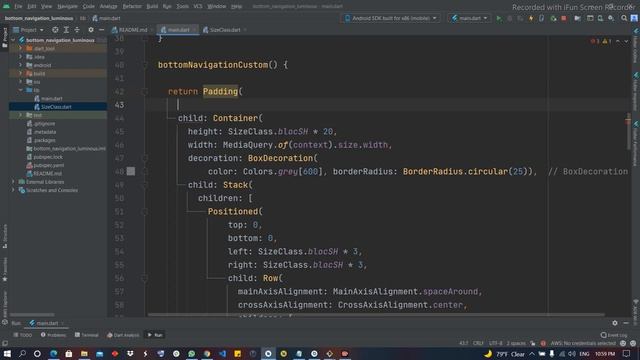Click the gutter color swatch on line 48
The width and height of the screenshot is (640, 360).
point(131,171)
